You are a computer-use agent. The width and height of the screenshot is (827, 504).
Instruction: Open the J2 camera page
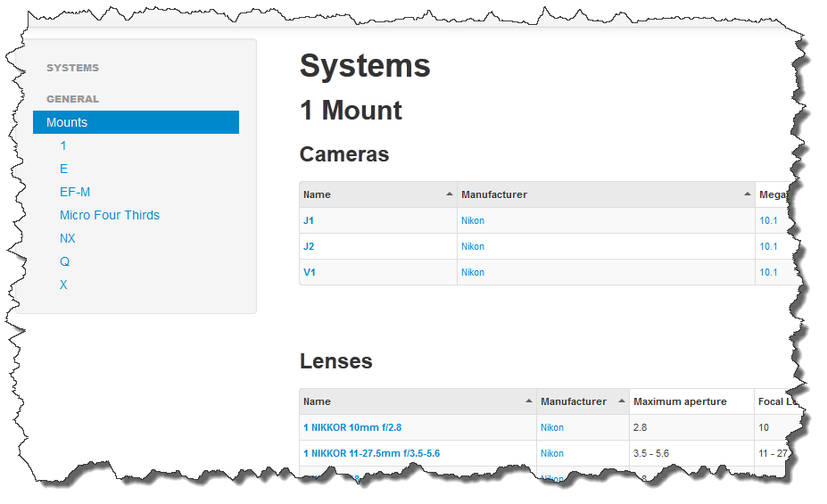pyautogui.click(x=309, y=246)
